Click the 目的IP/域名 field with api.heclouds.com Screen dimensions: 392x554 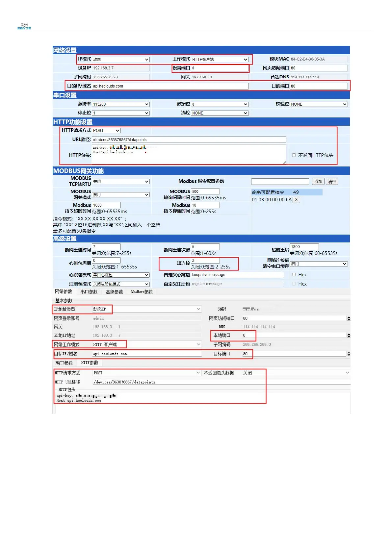tap(170, 86)
